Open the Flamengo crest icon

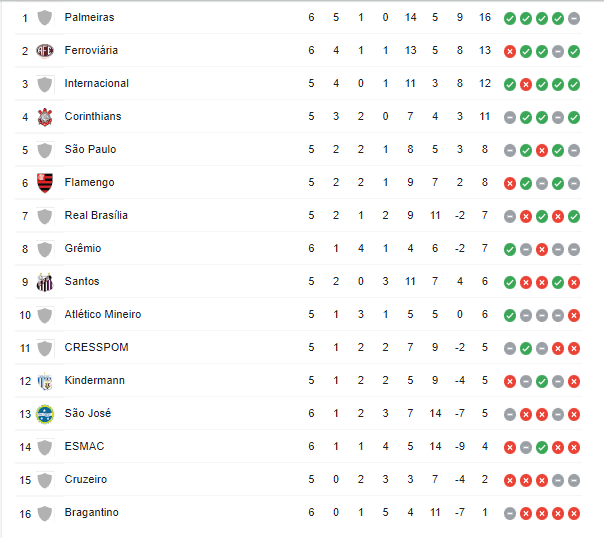click(x=44, y=182)
